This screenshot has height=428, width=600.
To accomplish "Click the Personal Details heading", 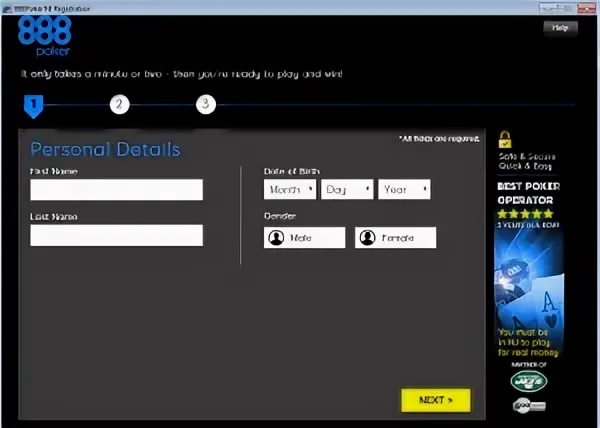I will point(105,149).
